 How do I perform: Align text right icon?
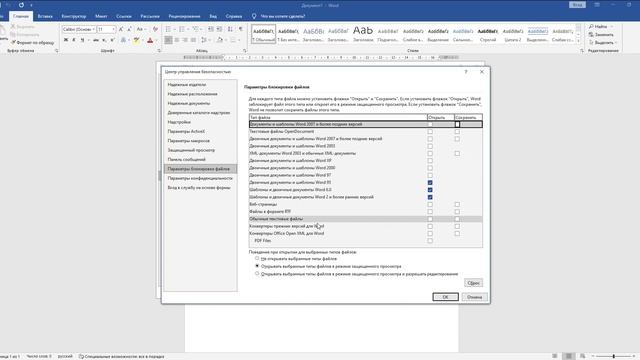tap(185, 40)
